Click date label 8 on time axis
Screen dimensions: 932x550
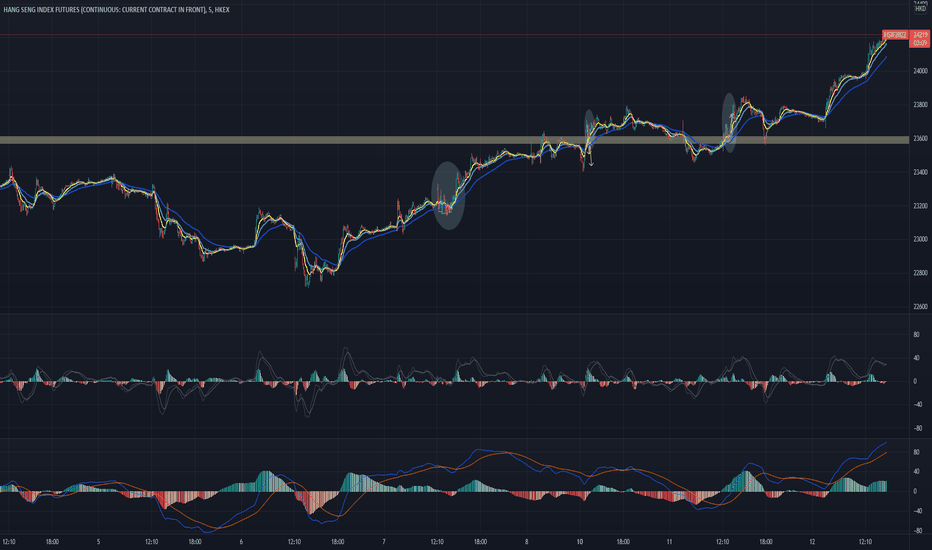(527, 542)
